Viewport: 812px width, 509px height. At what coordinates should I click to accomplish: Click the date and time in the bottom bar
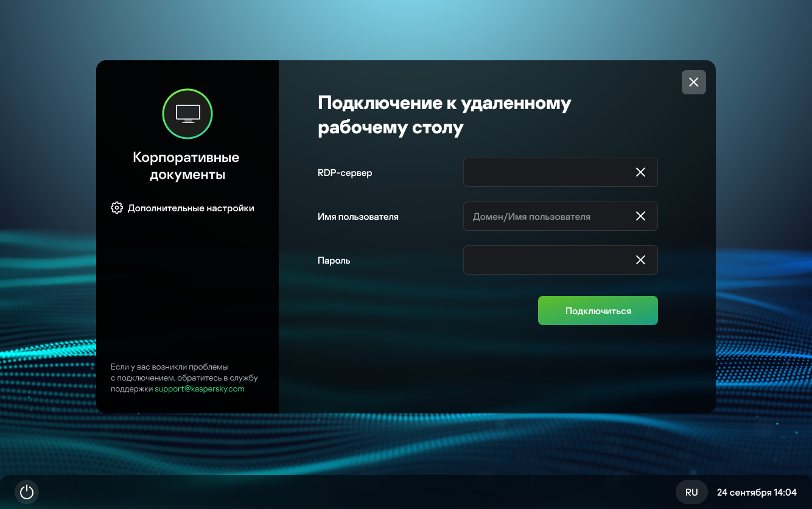coord(757,492)
